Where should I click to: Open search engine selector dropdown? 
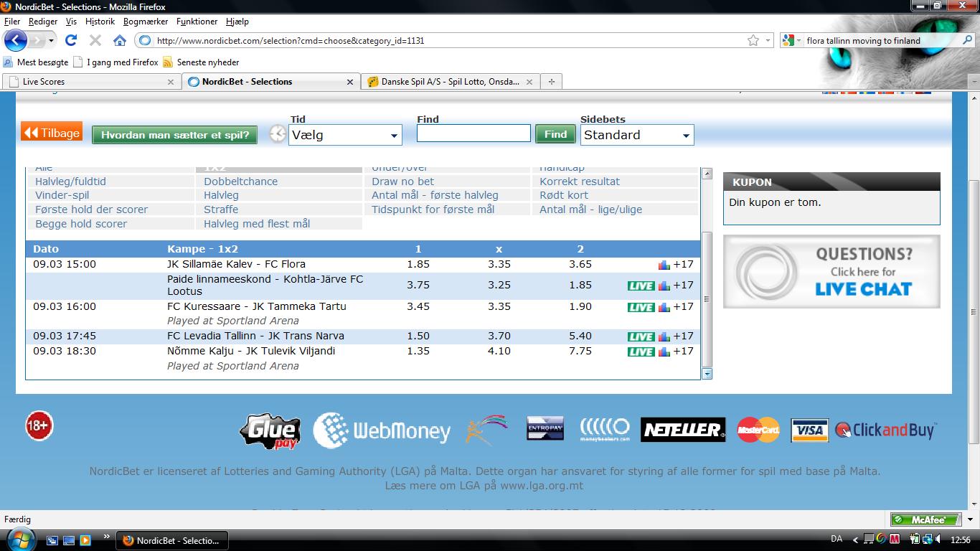pos(792,41)
